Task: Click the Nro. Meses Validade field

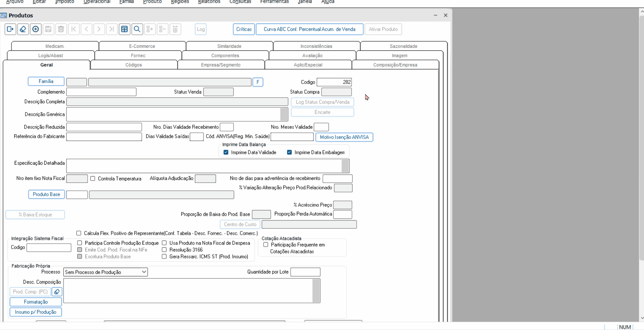Action: (x=321, y=127)
